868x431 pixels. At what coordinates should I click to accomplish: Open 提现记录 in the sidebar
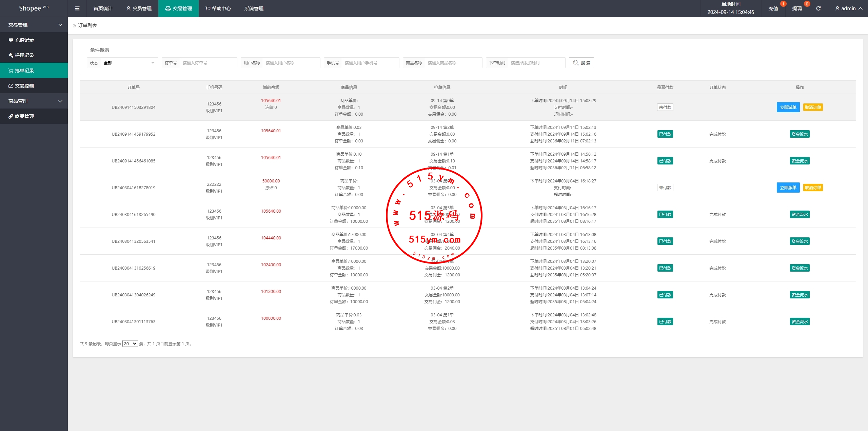24,55
